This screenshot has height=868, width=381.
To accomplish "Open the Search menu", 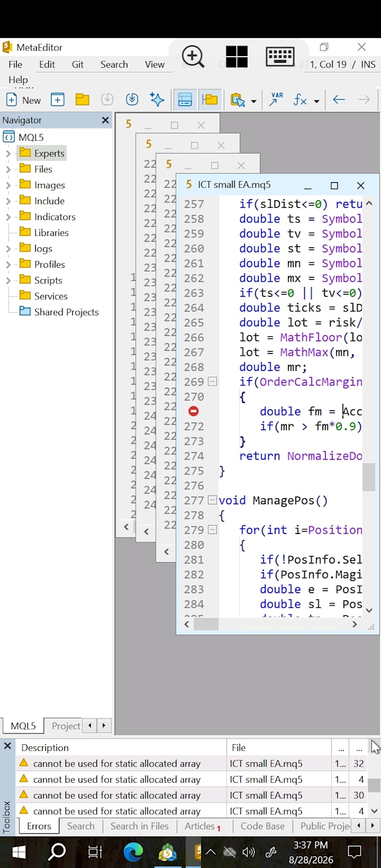I will click(114, 64).
